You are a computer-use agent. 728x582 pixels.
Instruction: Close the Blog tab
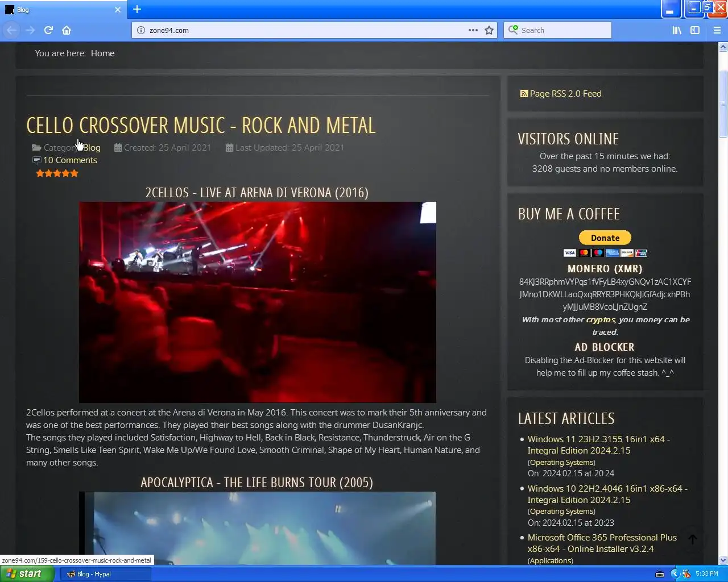pyautogui.click(x=118, y=10)
